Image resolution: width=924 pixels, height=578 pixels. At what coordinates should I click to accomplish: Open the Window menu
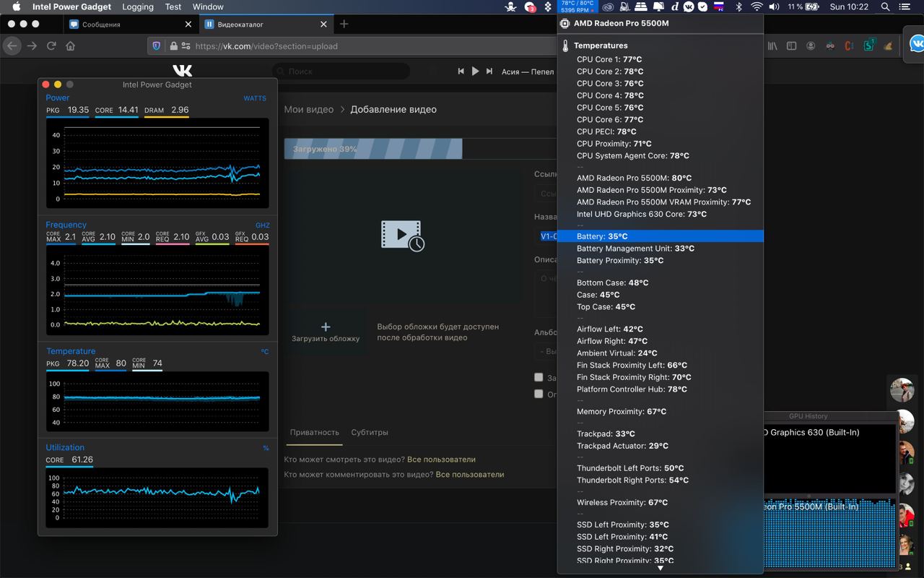pos(208,7)
